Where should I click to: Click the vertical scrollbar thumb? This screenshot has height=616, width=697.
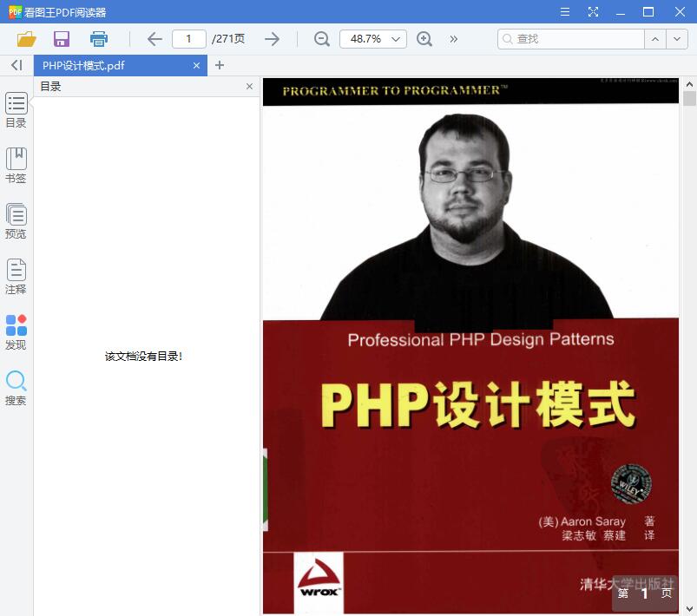point(689,98)
